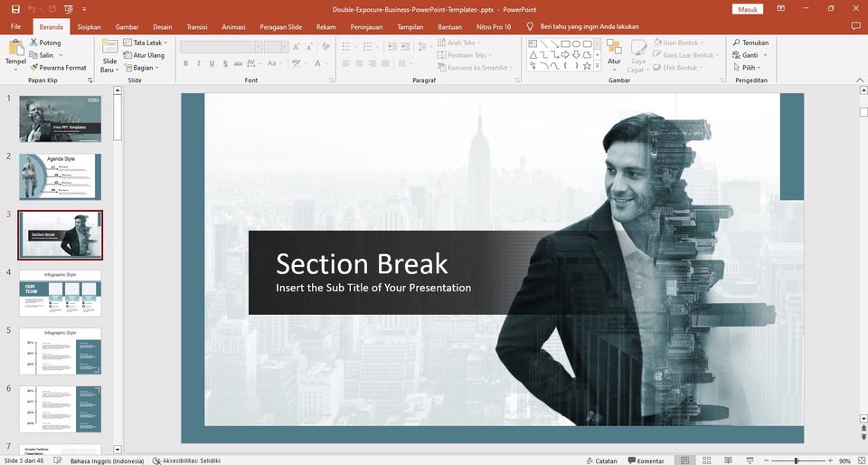This screenshot has width=868, height=465.
Task: Open Bagian section dropdown
Action: tap(141, 68)
